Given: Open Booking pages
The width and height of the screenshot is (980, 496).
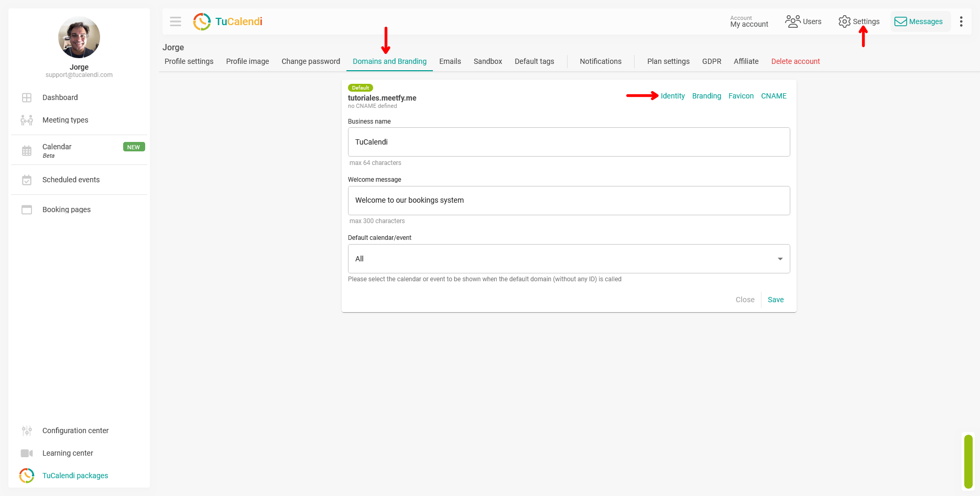Looking at the screenshot, I should 67,210.
